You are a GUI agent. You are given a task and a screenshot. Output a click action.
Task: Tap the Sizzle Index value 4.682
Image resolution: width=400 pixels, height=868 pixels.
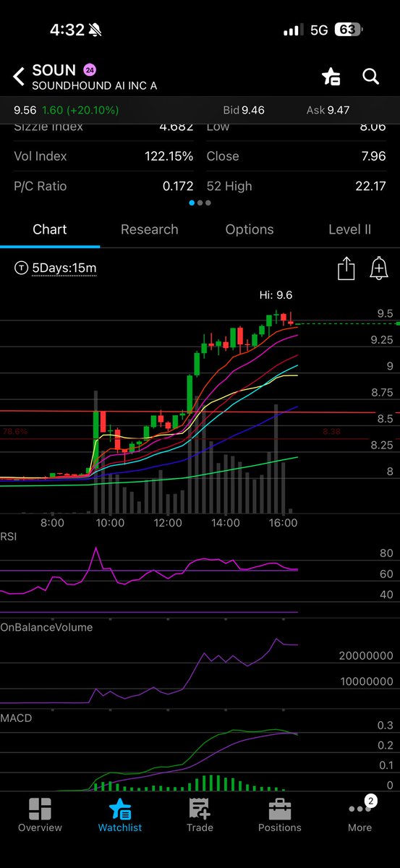coord(176,127)
